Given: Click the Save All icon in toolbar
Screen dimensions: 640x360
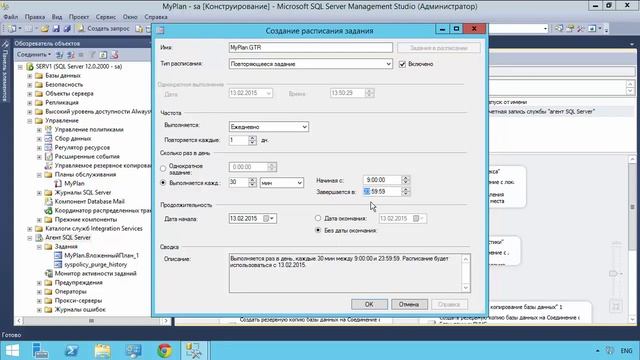Looking at the screenshot, I should point(67,29).
